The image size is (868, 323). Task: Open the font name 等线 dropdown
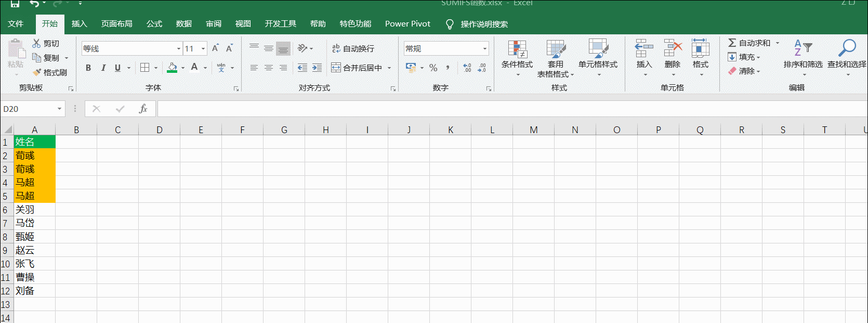pyautogui.click(x=179, y=48)
